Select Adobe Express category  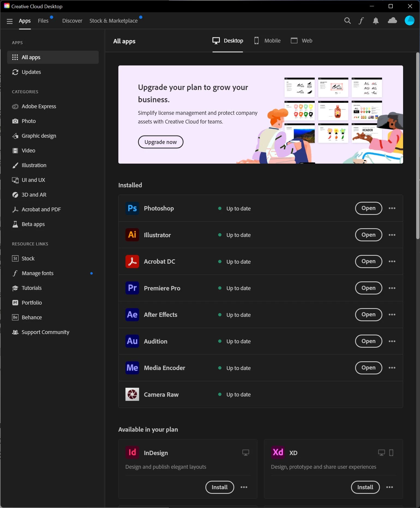point(53,106)
